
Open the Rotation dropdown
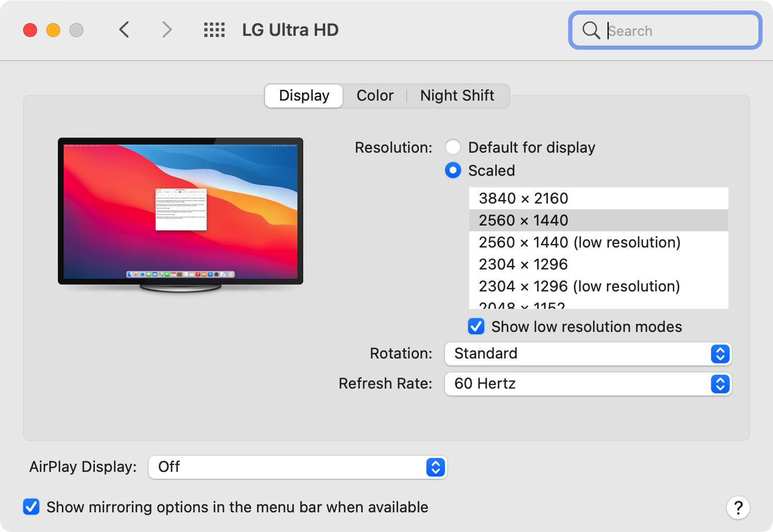coord(588,353)
